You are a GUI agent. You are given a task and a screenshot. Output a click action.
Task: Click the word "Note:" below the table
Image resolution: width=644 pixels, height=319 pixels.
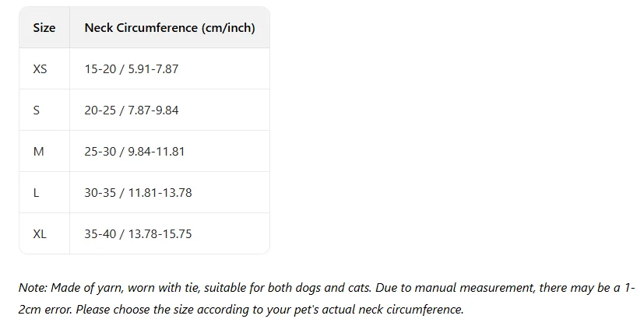(x=33, y=288)
